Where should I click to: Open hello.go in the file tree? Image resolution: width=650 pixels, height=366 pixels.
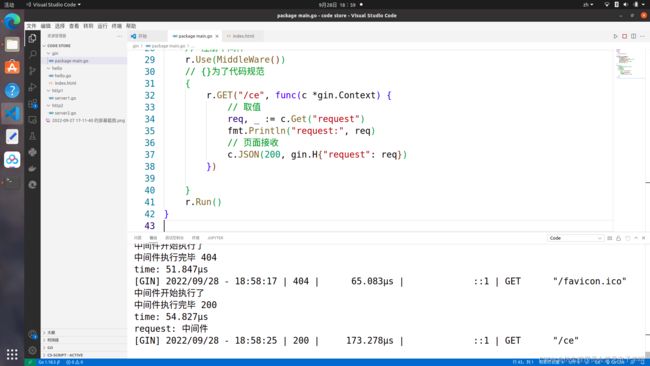pyautogui.click(x=84, y=75)
